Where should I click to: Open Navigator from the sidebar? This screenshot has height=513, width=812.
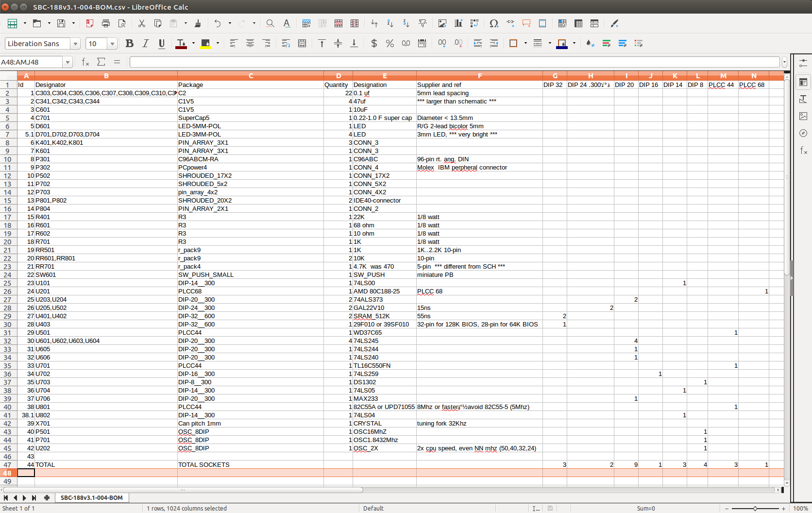pyautogui.click(x=803, y=133)
